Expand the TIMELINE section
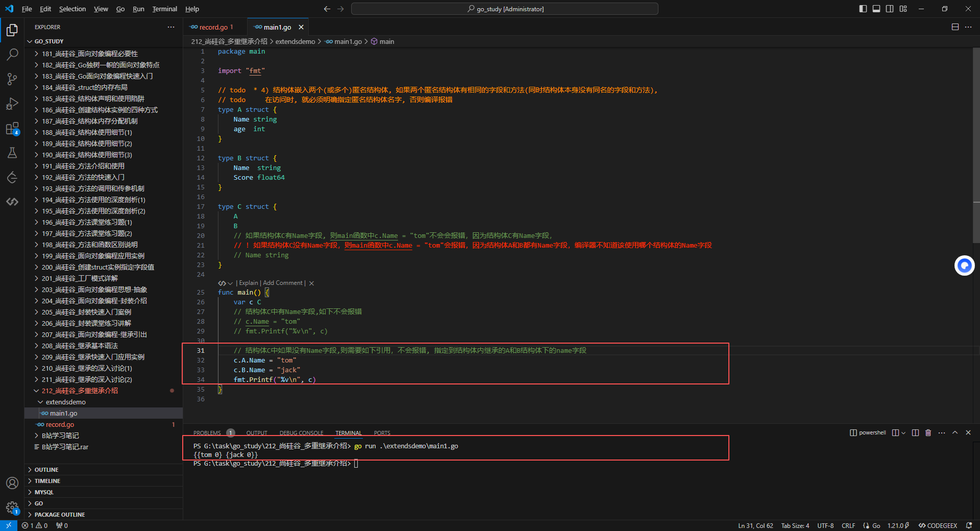Image resolution: width=980 pixels, height=531 pixels. [104, 481]
